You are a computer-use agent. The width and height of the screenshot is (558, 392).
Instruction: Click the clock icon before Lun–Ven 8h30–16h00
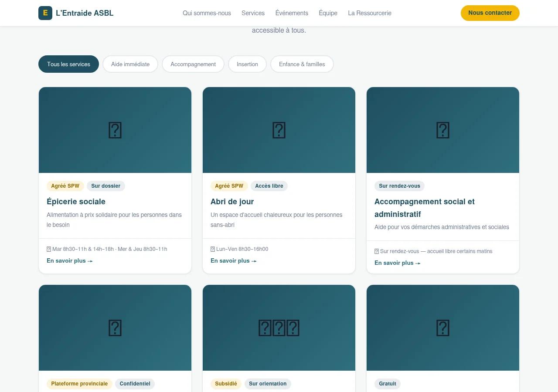click(x=213, y=249)
